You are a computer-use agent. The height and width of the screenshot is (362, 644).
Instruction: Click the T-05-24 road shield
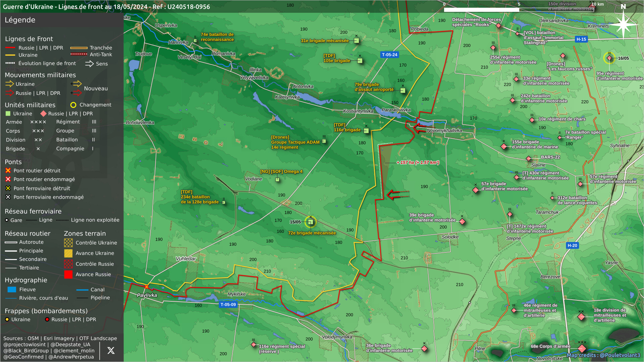tap(389, 55)
